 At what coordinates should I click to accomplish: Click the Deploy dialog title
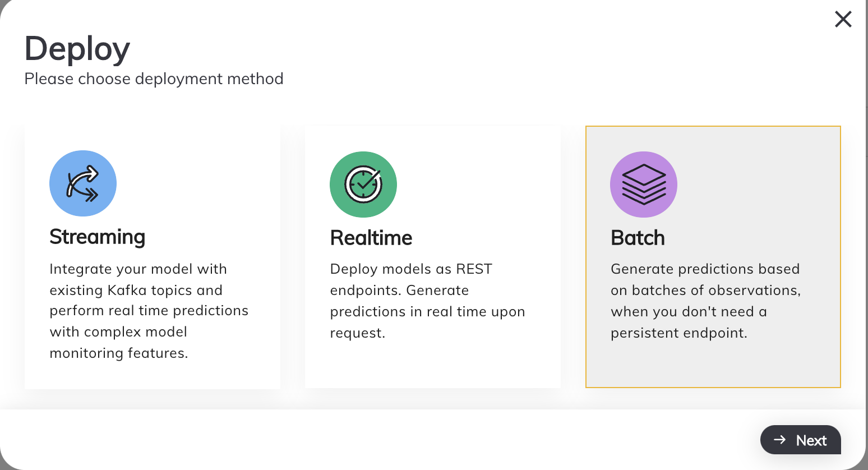point(77,48)
